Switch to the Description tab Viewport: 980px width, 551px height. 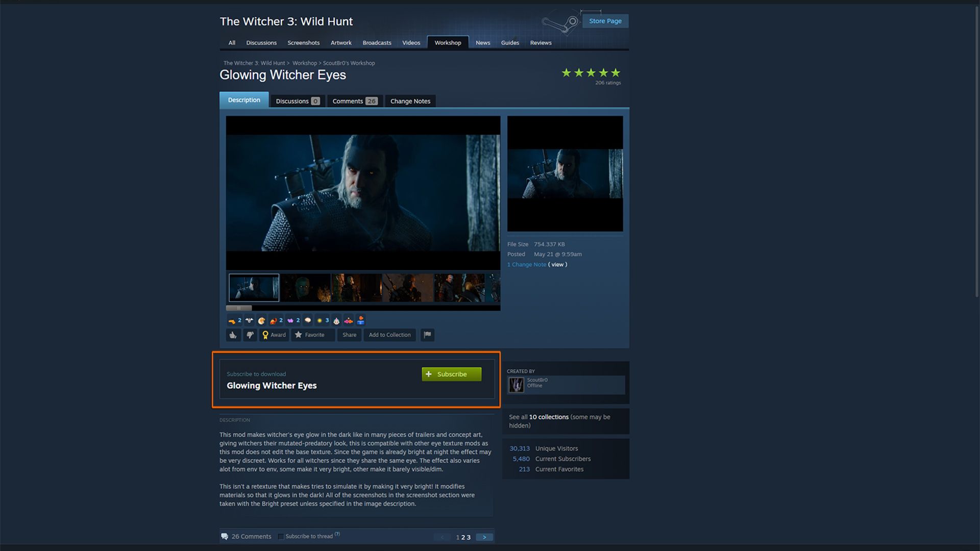coord(244,100)
